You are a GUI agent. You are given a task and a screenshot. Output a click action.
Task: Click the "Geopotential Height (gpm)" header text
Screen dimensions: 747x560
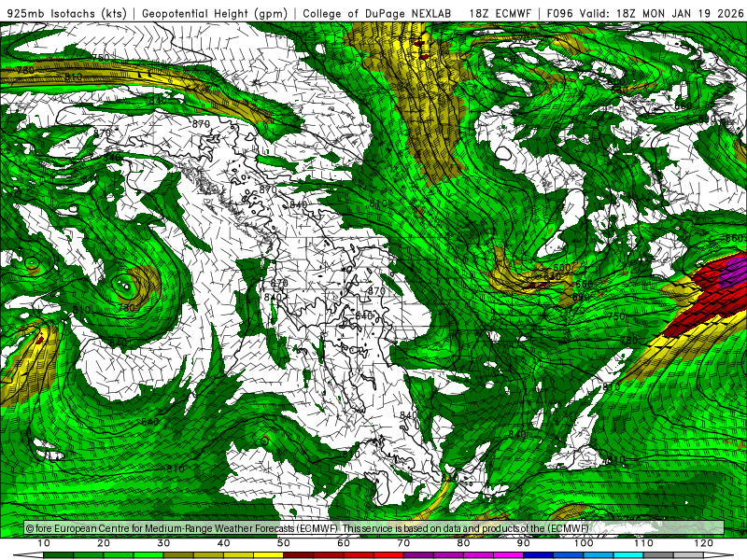coord(215,13)
